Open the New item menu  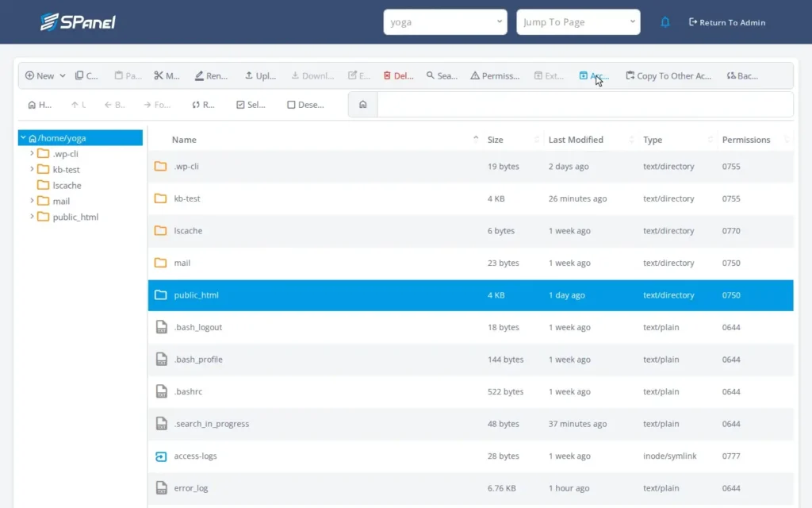coord(45,75)
